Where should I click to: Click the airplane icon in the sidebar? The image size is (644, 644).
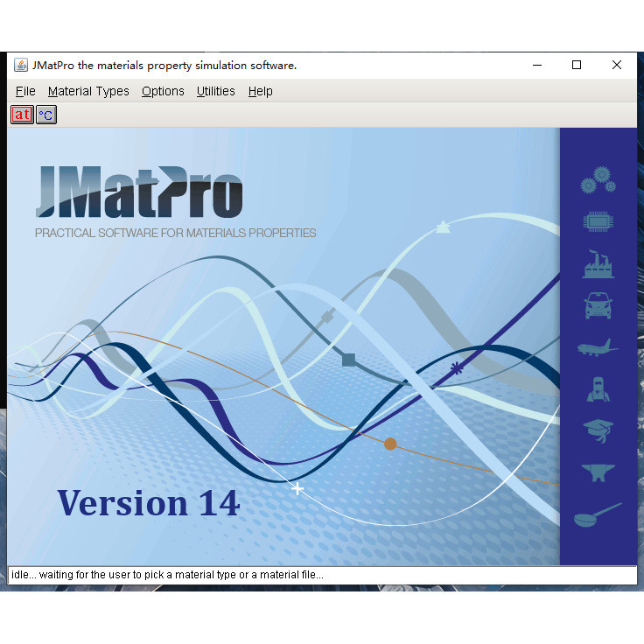click(x=598, y=347)
